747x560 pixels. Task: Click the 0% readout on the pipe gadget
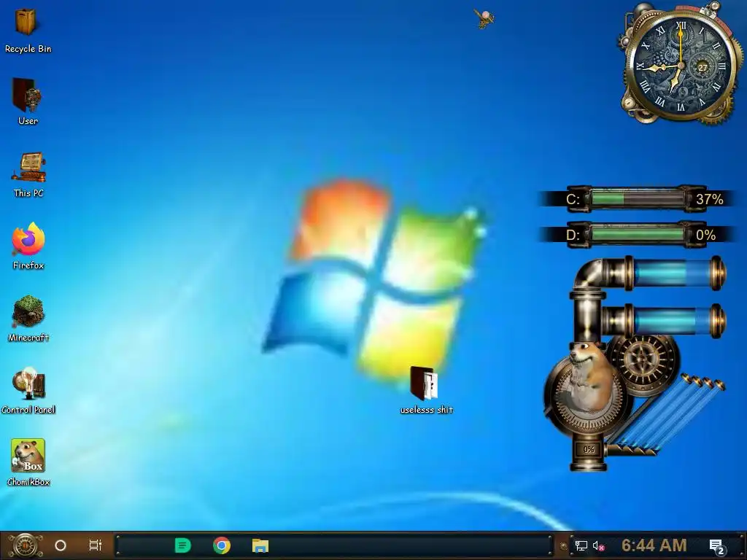589,449
